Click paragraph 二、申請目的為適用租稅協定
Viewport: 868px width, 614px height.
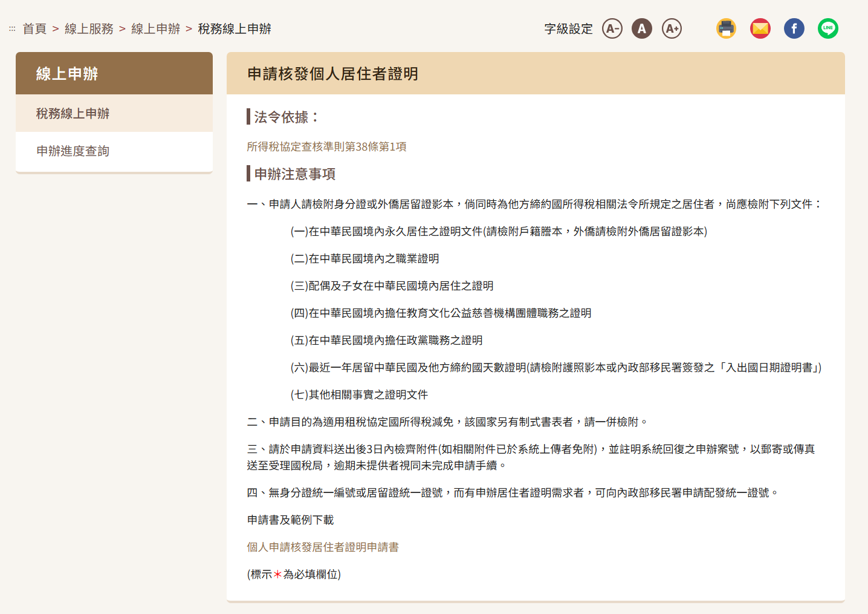click(448, 422)
